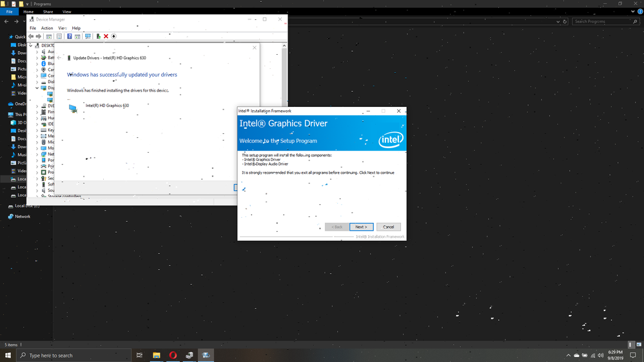Open File Explorer taskbar icon
Image resolution: width=644 pixels, height=362 pixels.
pos(157,356)
